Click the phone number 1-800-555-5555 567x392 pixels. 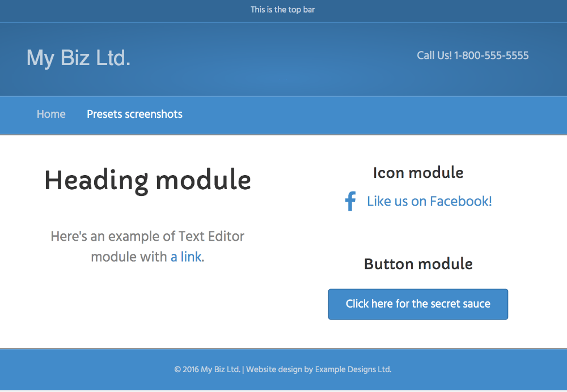pyautogui.click(x=492, y=56)
